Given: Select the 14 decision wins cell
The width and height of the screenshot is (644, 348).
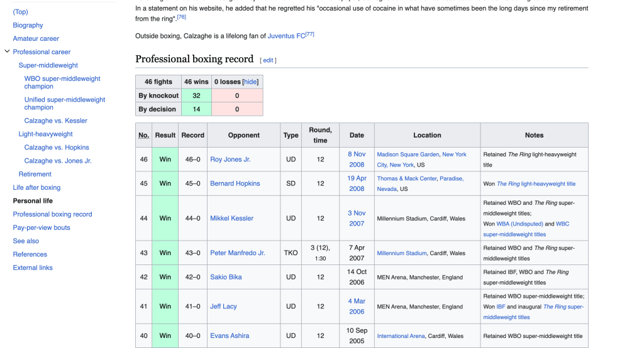Looking at the screenshot, I should point(196,109).
